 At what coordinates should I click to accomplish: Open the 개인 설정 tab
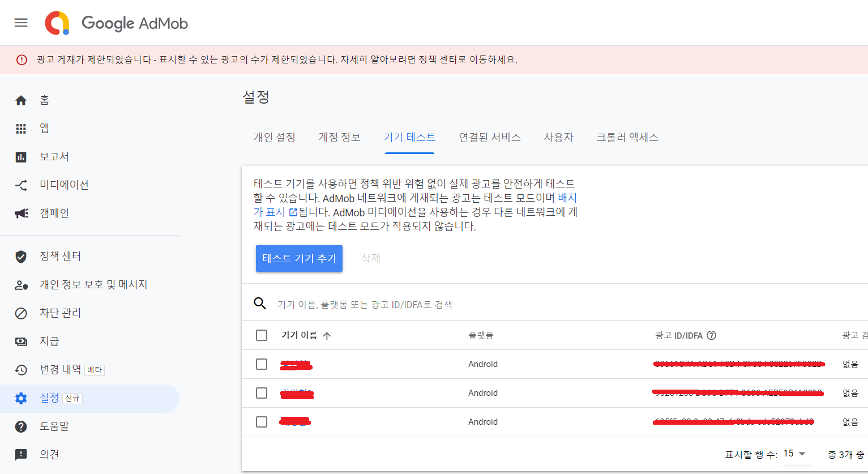click(275, 138)
